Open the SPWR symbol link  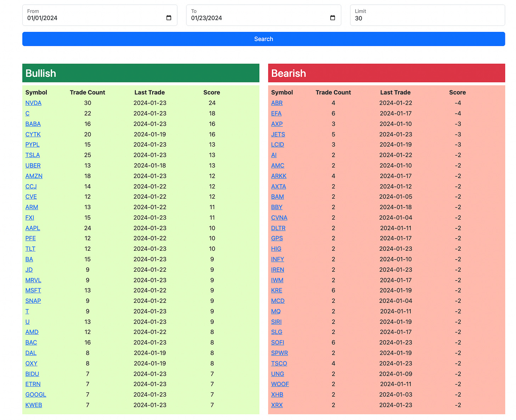pos(280,353)
